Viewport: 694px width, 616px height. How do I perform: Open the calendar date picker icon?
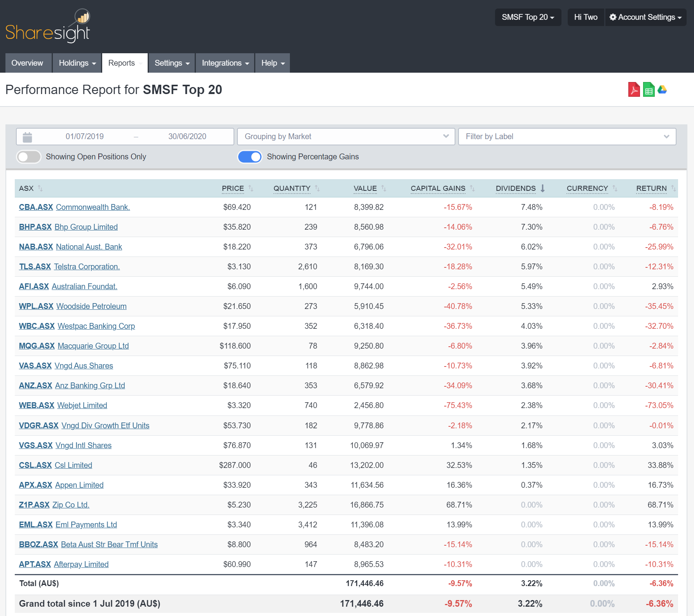point(27,136)
